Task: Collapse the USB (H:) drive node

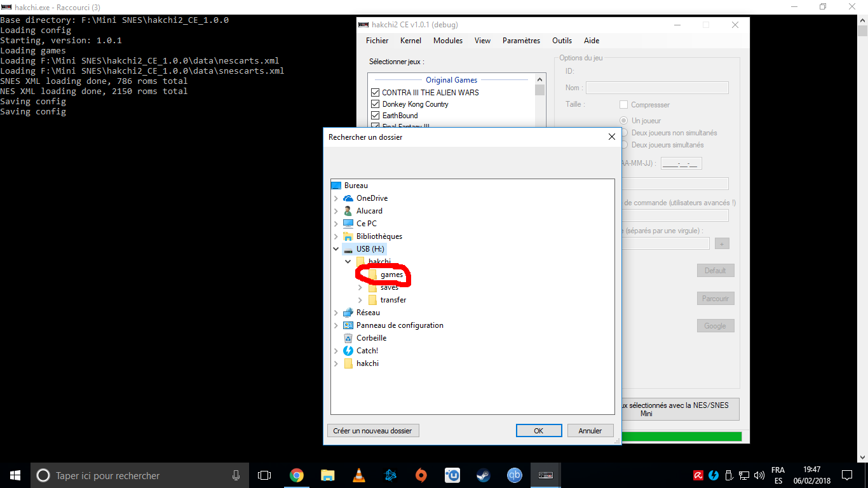Action: (336, 249)
